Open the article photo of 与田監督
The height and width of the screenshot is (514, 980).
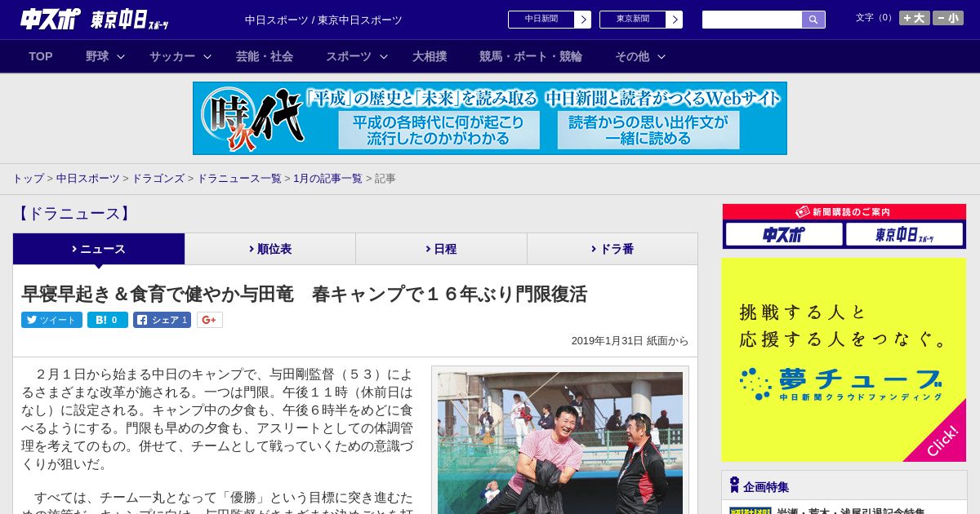pyautogui.click(x=560, y=443)
